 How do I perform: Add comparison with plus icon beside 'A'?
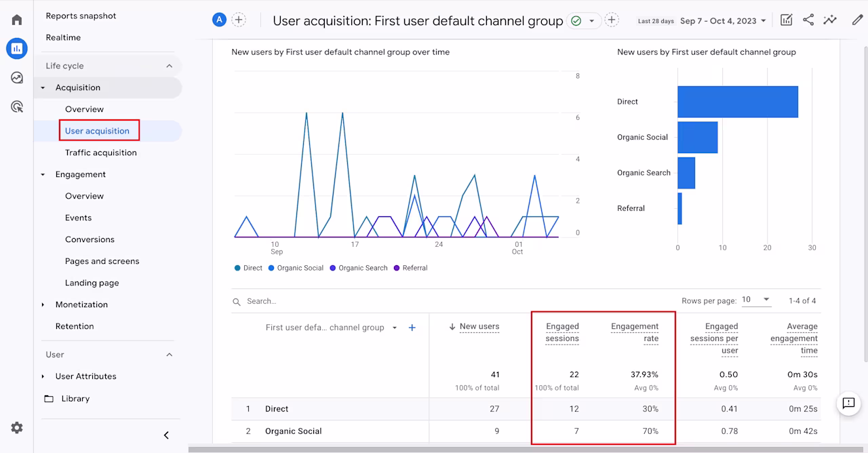[239, 20]
